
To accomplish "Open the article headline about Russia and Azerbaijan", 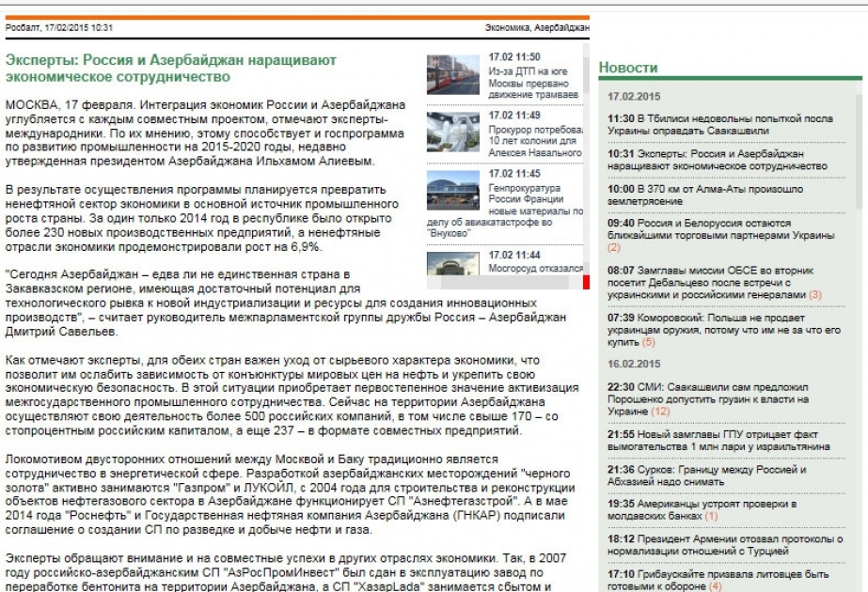I will 170,68.
